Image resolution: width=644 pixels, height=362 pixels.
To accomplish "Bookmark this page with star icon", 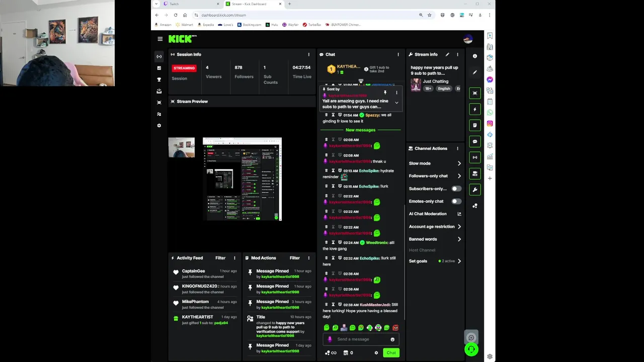I will [430, 15].
